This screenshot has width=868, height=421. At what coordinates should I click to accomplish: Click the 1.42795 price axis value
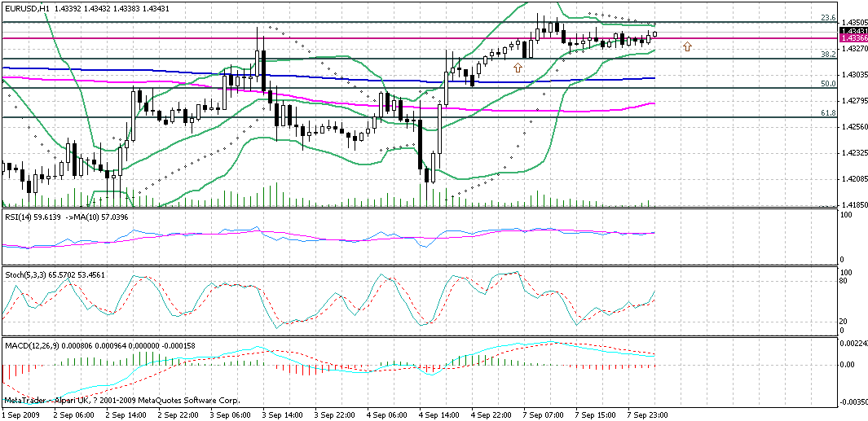tap(853, 101)
